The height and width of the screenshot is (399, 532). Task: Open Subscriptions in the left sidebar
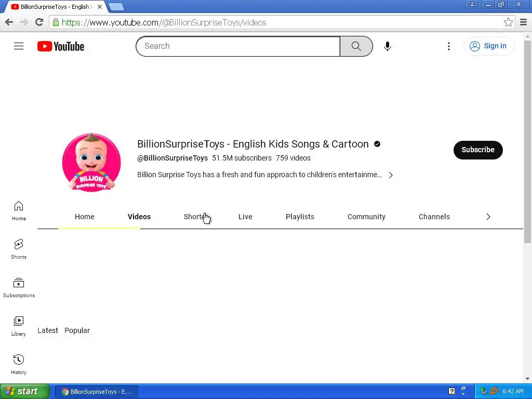point(19,288)
